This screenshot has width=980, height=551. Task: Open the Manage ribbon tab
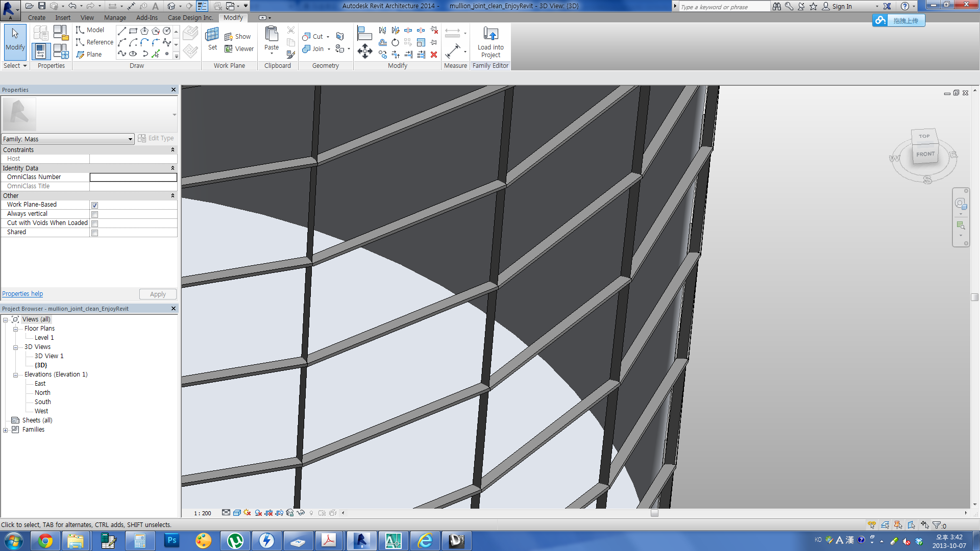115,17
